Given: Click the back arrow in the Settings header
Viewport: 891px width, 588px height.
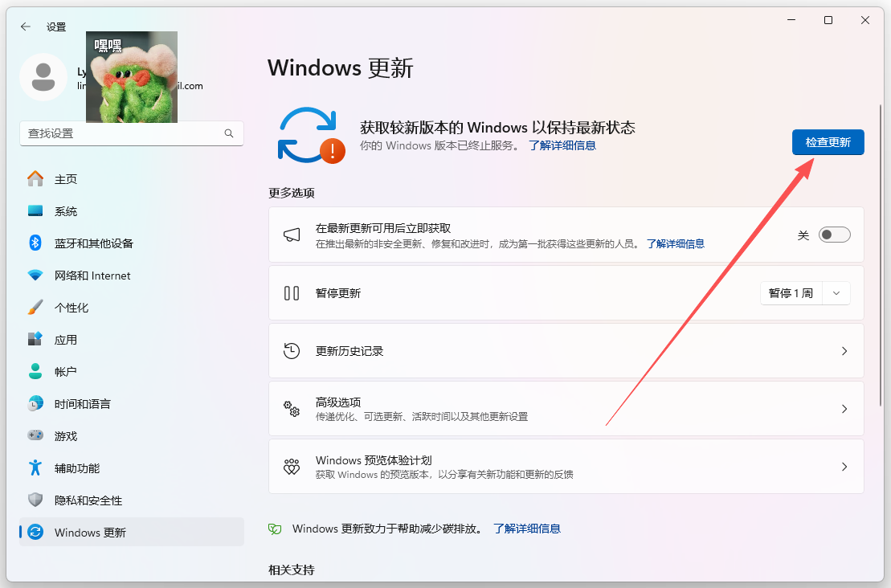Looking at the screenshot, I should (25, 27).
